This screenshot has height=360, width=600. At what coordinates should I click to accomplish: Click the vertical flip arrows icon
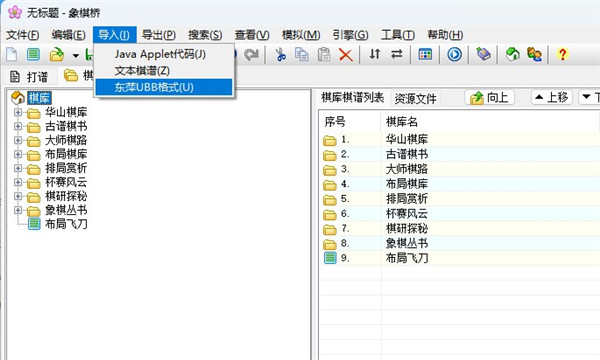click(375, 54)
